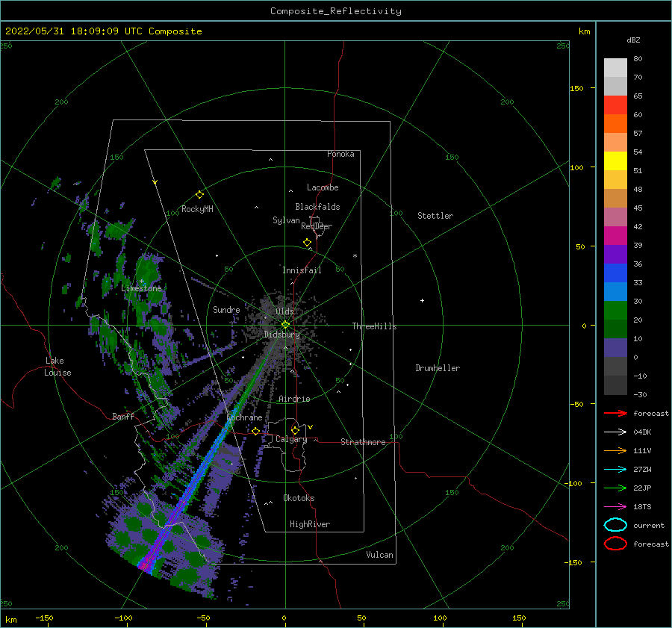672x628 pixels.
Task: Click the yellow diamond marker south of RedDeer
Action: click(307, 242)
